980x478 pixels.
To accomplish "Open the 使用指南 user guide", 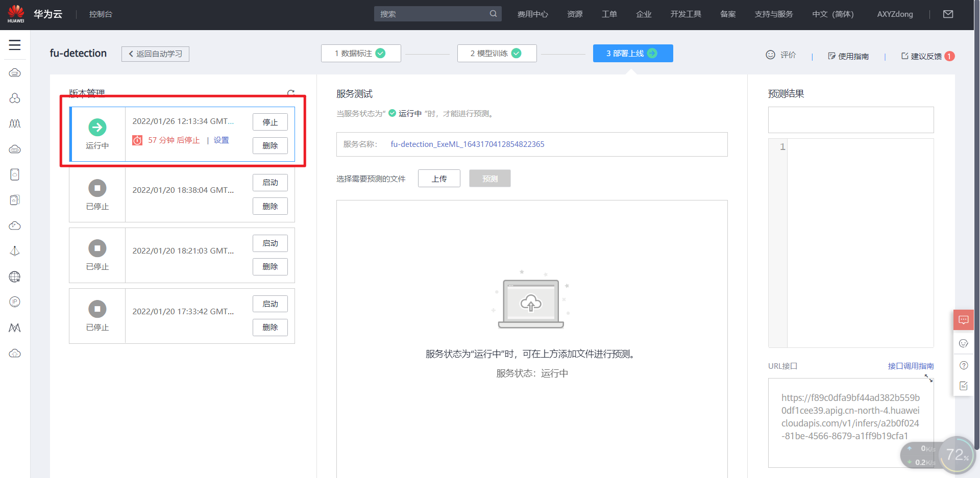I will [848, 56].
